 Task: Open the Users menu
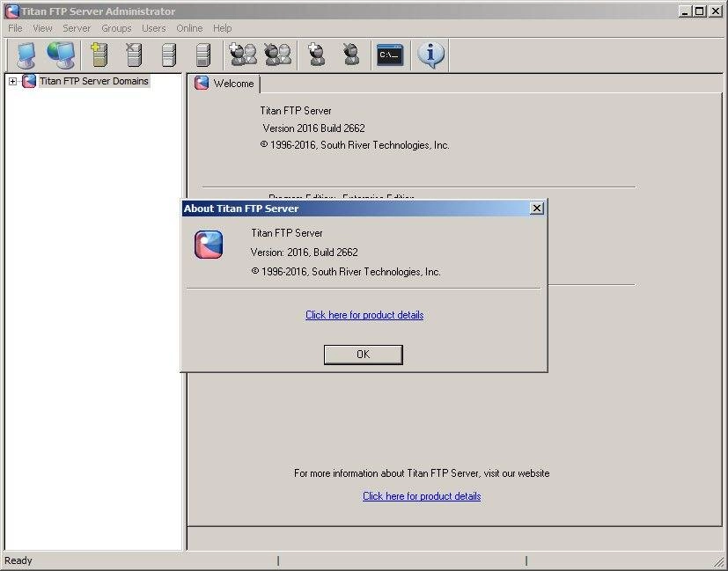(x=154, y=28)
